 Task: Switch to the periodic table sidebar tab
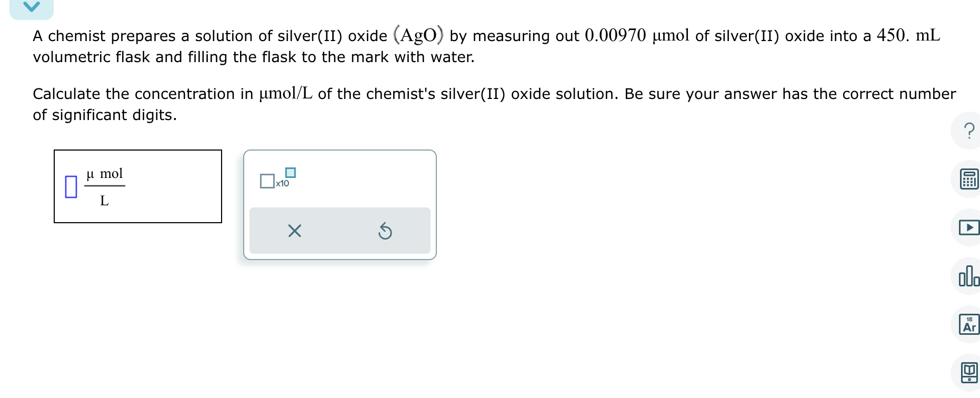pos(969,325)
